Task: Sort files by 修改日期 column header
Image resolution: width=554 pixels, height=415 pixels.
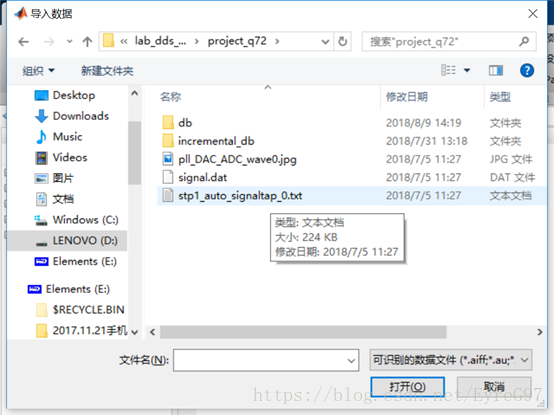Action: (x=406, y=96)
